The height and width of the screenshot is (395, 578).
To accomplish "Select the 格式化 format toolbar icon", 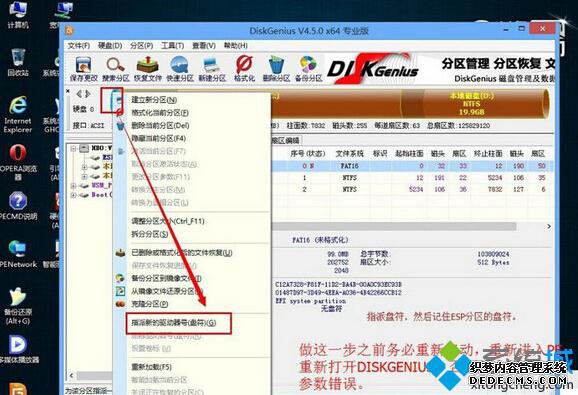I will tap(244, 69).
